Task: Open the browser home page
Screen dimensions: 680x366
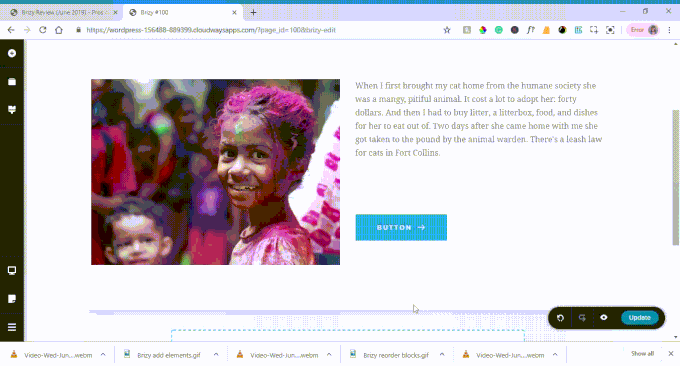Action: [x=59, y=30]
